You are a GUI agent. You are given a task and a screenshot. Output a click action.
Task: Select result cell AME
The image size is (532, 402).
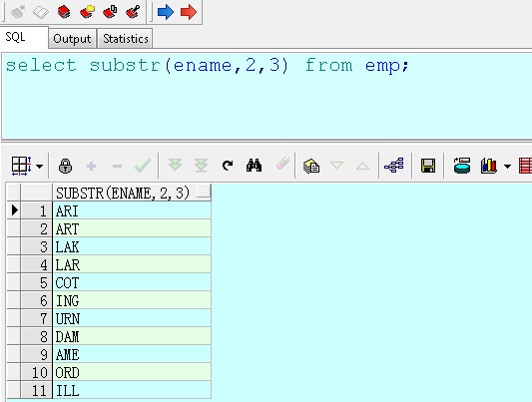pos(132,354)
